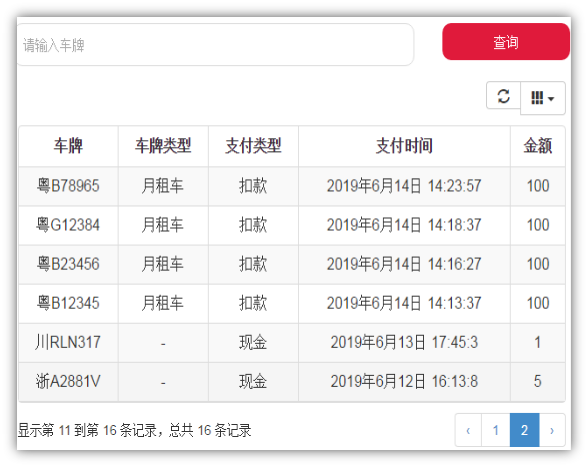588x468 pixels.
Task: Click payment time 2019年6月12日 16:13:8
Action: click(404, 382)
